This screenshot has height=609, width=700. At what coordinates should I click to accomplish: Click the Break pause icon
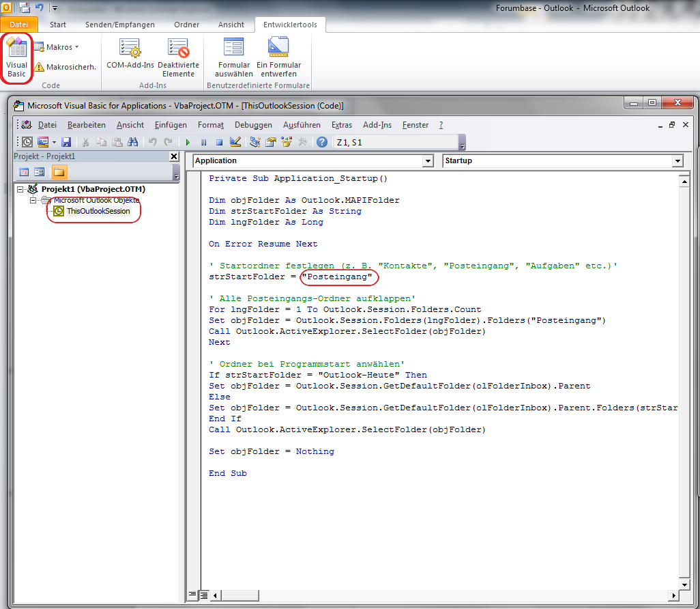pos(203,142)
